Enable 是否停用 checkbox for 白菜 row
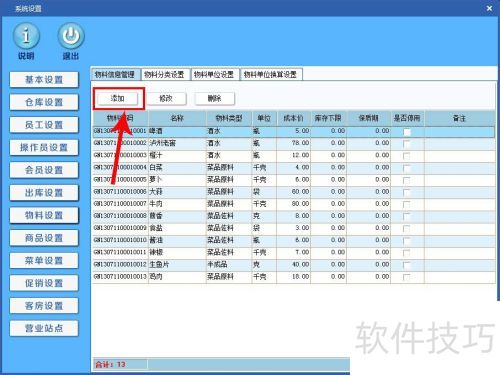The image size is (500, 375). (x=407, y=168)
